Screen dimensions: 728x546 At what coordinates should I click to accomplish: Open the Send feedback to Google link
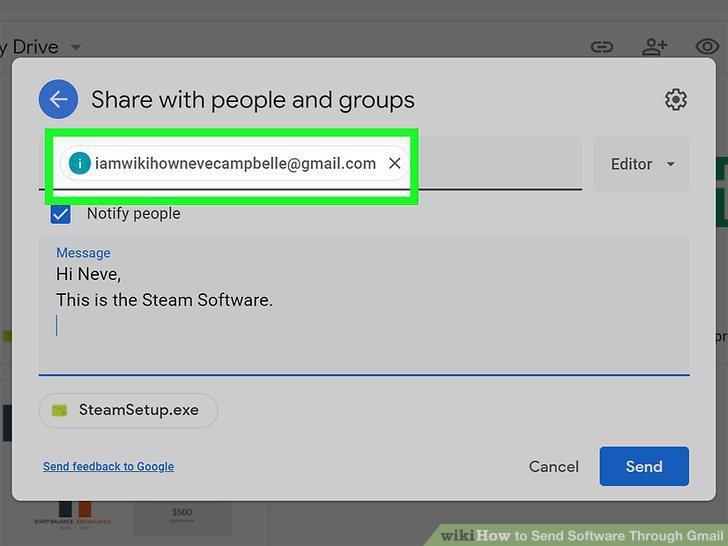pyautogui.click(x=109, y=466)
